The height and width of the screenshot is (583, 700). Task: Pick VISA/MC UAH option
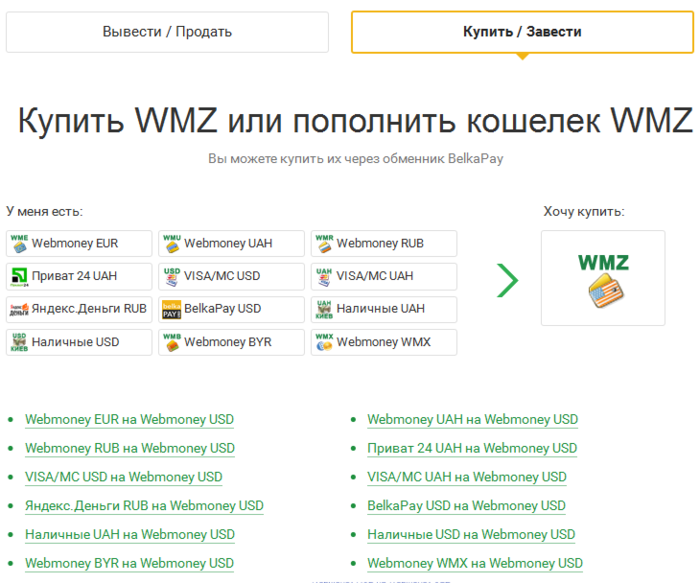click(x=384, y=276)
